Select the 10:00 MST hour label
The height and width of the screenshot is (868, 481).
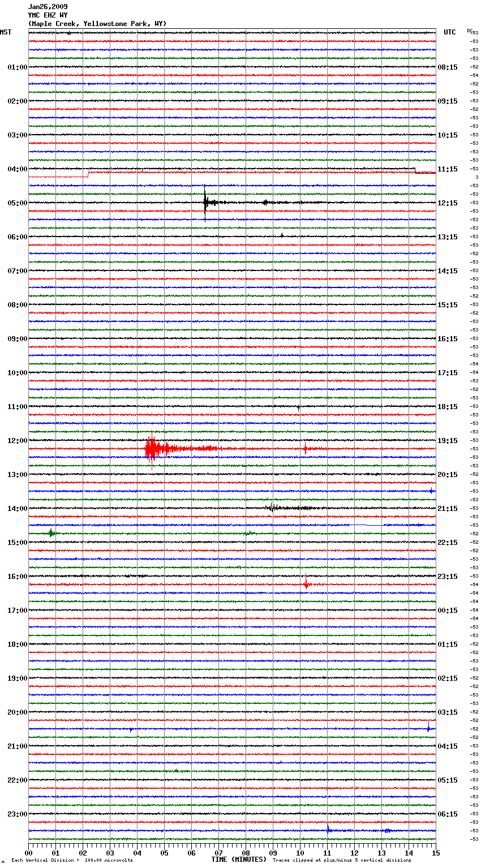coord(17,373)
